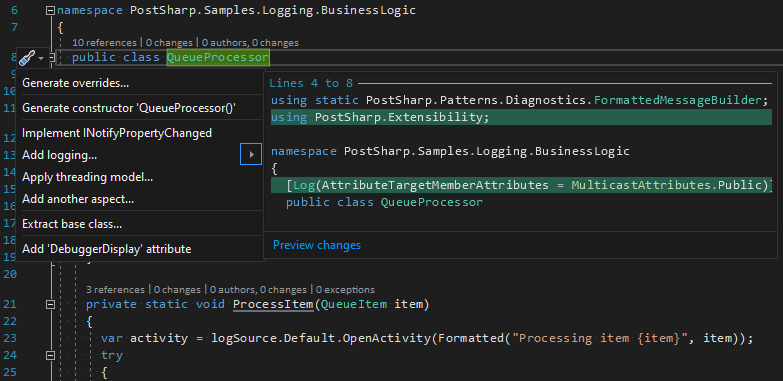Click the 0 exceptions CodeLens indicator
This screenshot has height=381, width=783.
[x=345, y=290]
